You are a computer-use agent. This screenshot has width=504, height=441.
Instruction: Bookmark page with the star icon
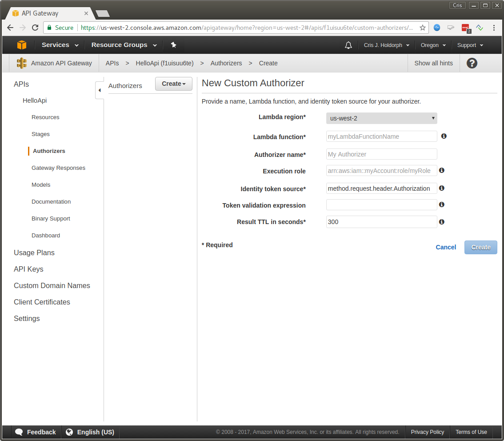tap(422, 28)
